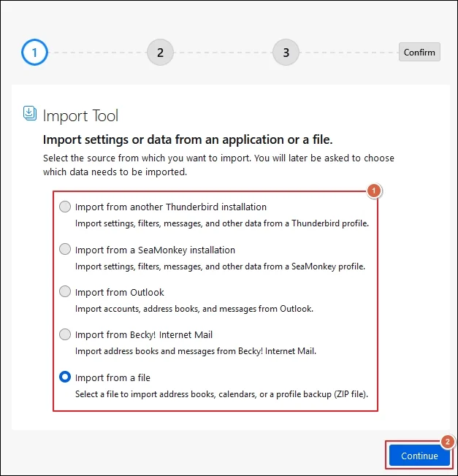This screenshot has height=476, width=458.
Task: Click the blue Continue button
Action: (419, 456)
